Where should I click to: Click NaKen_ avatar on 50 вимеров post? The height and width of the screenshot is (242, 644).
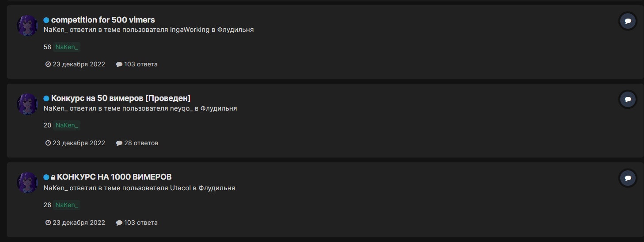click(27, 104)
